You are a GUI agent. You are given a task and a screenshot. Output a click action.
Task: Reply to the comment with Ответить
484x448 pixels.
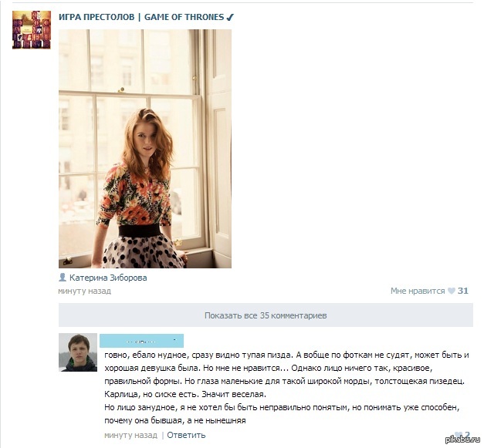186,435
